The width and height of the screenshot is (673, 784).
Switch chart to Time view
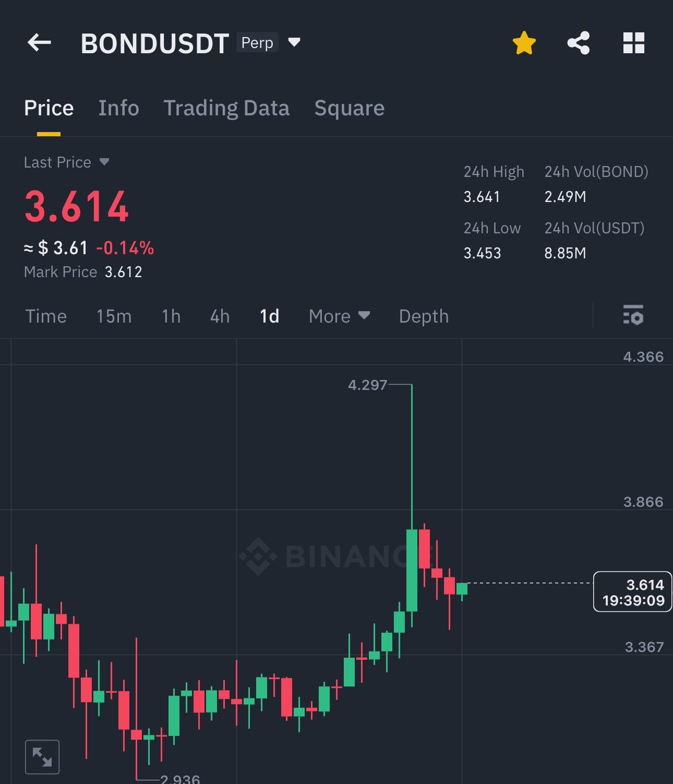[x=46, y=316]
